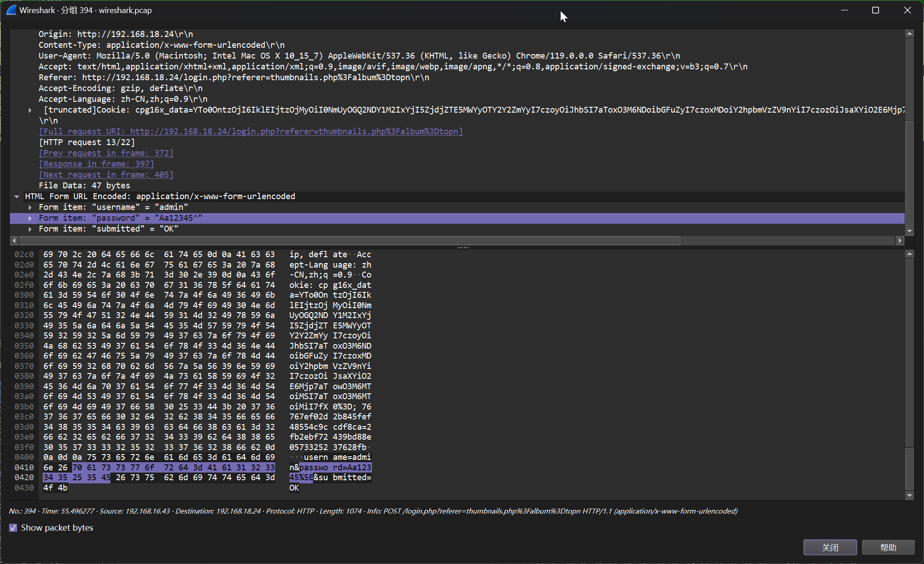Click details pane horizontal scroll left arrow

pos(14,241)
